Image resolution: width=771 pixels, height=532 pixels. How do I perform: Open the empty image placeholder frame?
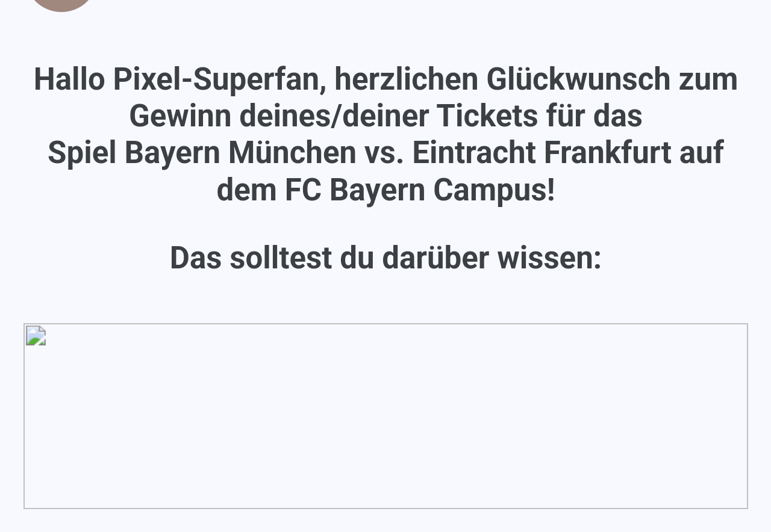pos(385,416)
